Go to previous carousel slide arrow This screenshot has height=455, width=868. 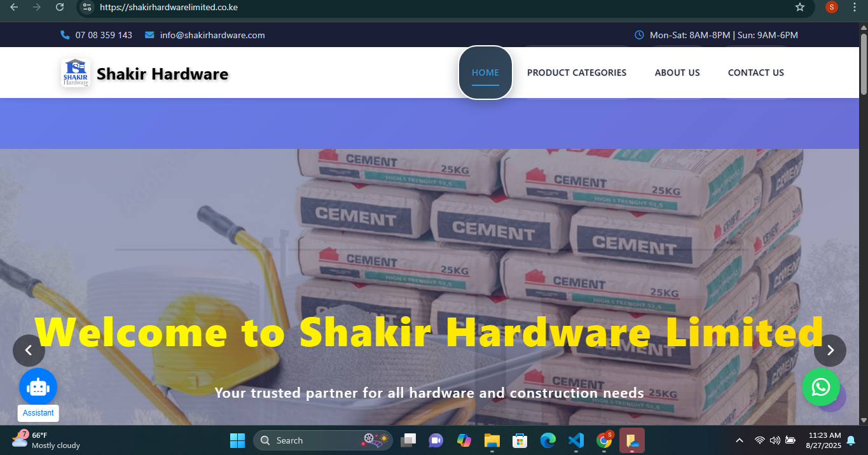pyautogui.click(x=29, y=350)
